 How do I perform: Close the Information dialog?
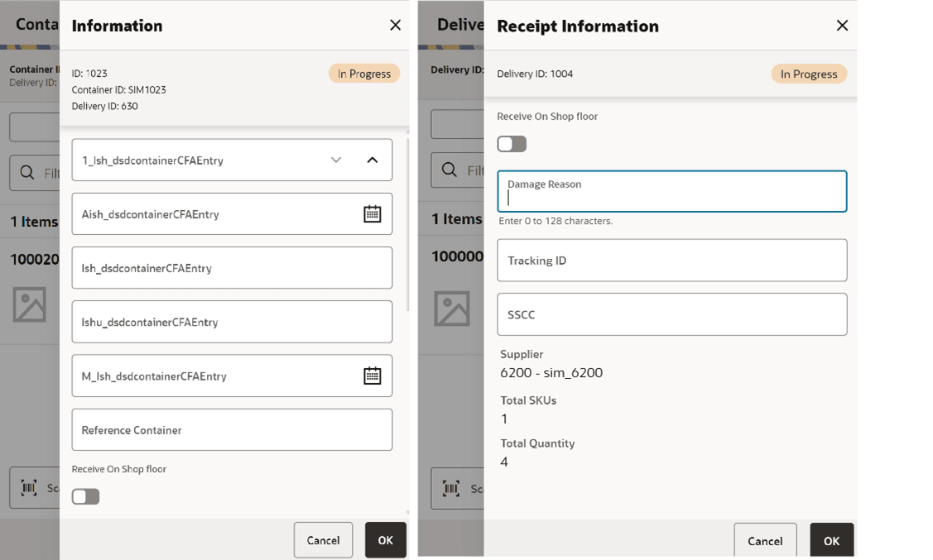click(395, 25)
